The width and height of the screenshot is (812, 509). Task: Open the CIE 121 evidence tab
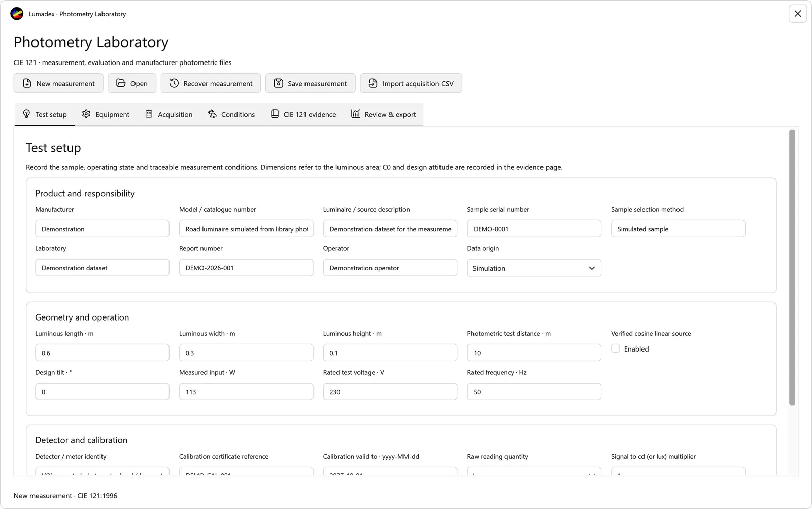[303, 114]
